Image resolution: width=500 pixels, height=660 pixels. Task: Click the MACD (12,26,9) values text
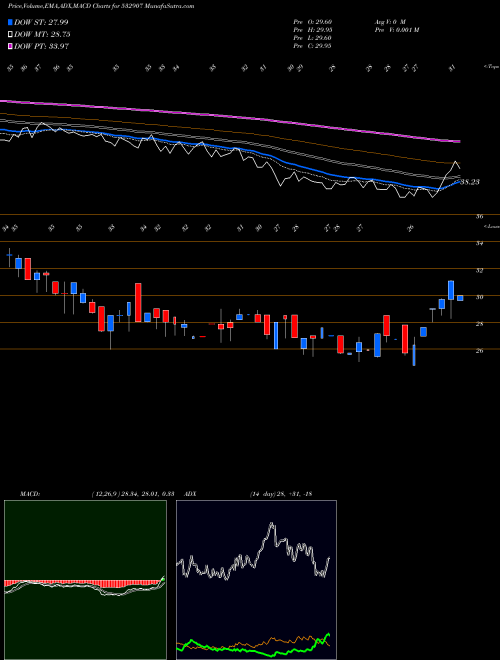point(133,494)
